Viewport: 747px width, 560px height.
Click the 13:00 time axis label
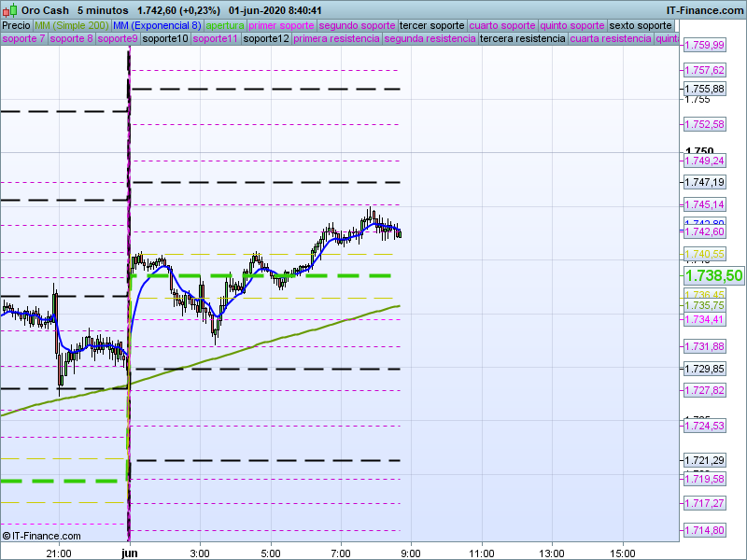(552, 553)
